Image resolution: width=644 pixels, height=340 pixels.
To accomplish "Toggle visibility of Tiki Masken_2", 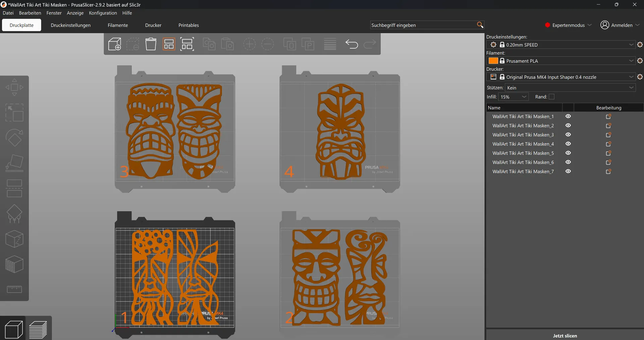I will click(568, 125).
